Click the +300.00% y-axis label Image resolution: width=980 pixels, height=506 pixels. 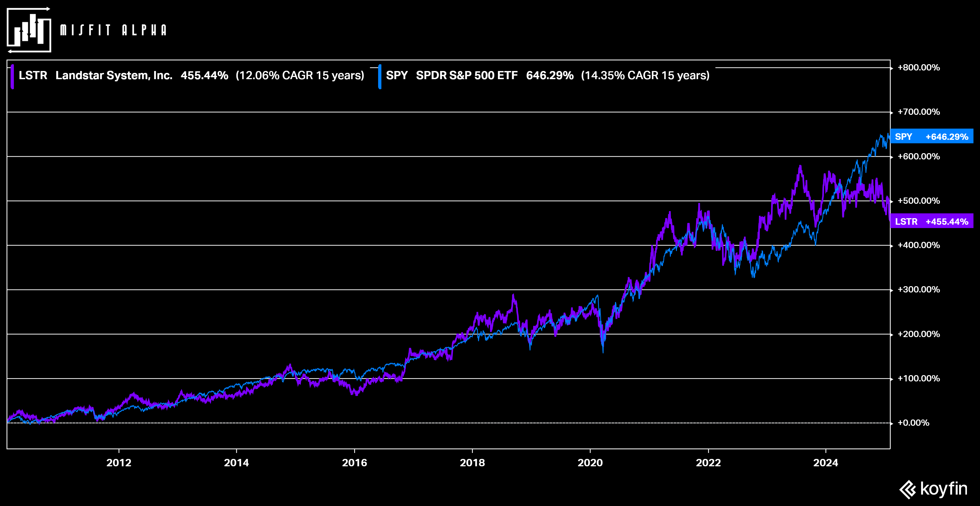click(x=918, y=290)
